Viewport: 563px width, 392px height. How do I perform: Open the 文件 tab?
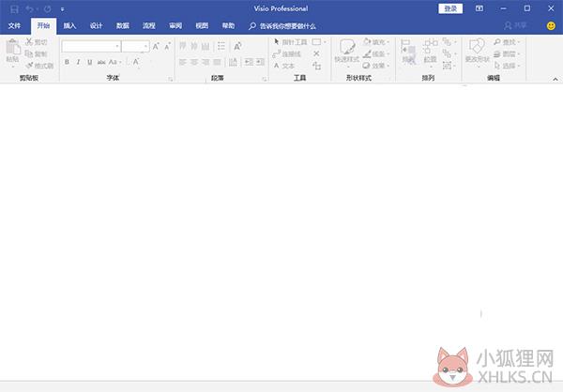point(14,26)
